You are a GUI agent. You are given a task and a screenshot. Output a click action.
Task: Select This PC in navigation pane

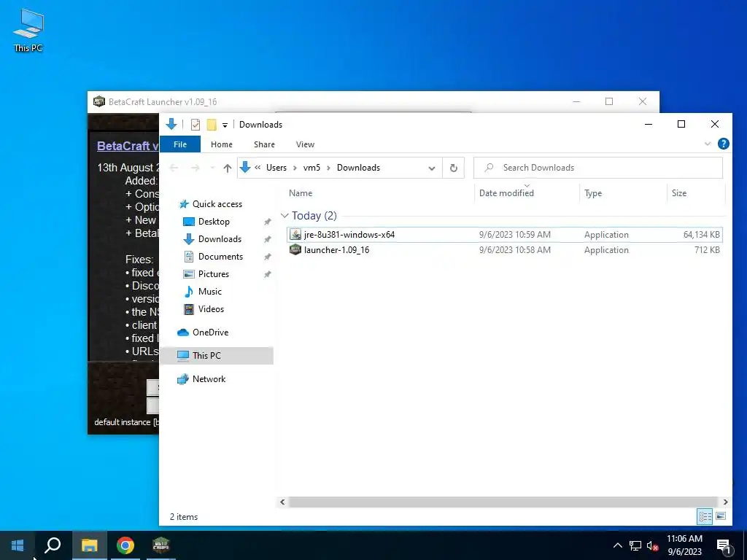[217, 356]
